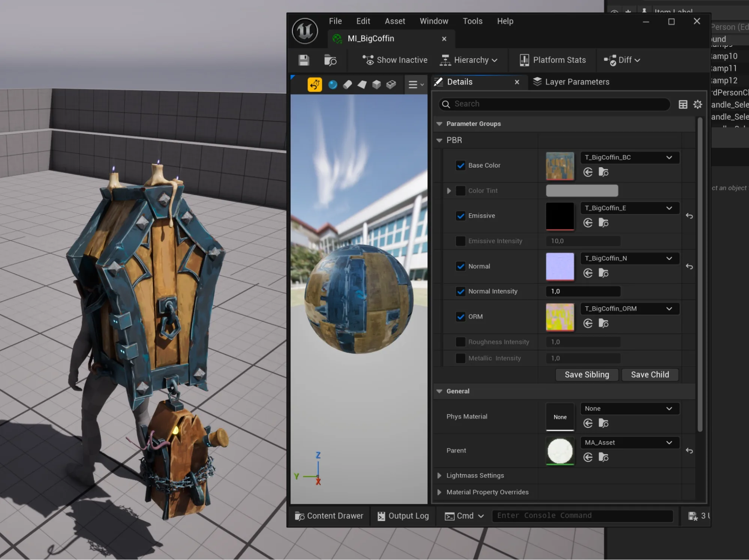
Task: Open the Edit menu
Action: (x=363, y=21)
